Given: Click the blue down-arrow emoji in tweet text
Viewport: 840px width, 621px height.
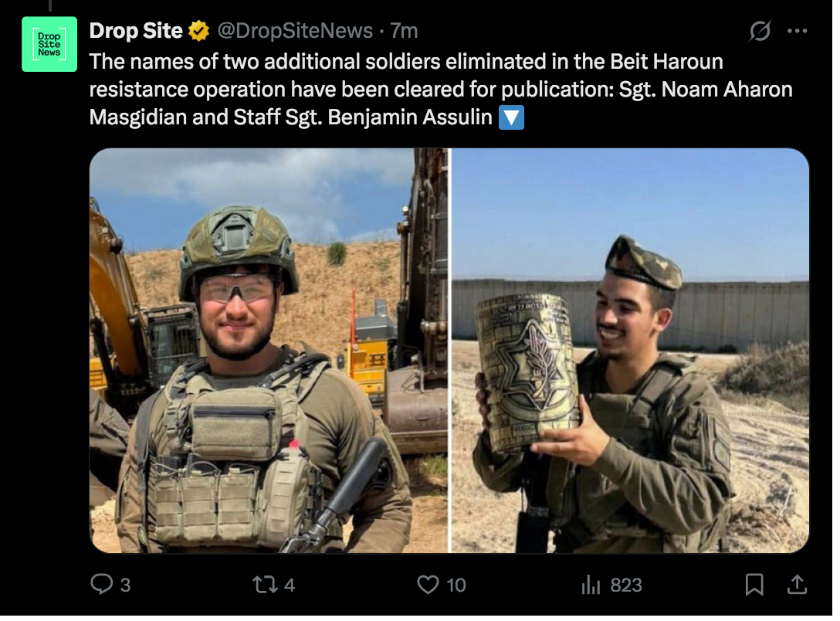Looking at the screenshot, I should coord(512,117).
